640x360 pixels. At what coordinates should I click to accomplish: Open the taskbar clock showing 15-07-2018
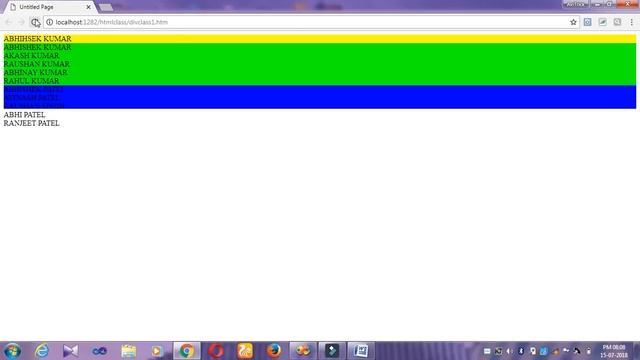pos(614,351)
